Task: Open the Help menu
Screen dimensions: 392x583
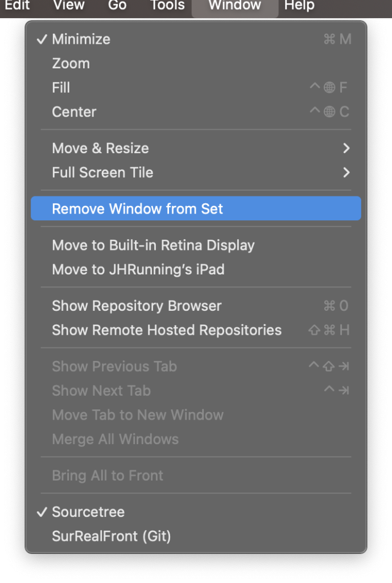Action: pyautogui.click(x=299, y=6)
